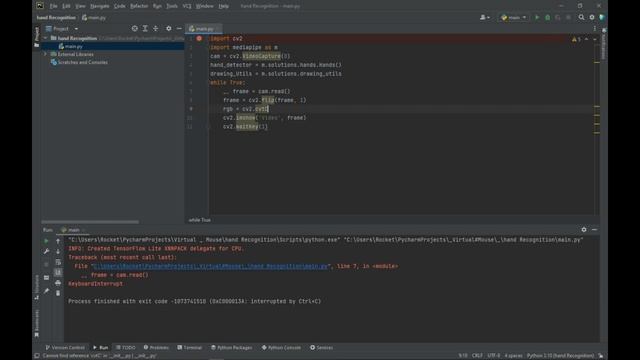Screen dimensions: 640x360
Task: Open the Help menu
Action: click(x=223, y=6)
